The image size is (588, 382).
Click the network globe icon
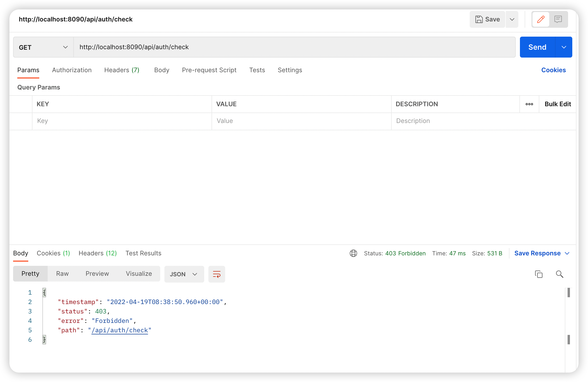pyautogui.click(x=353, y=253)
